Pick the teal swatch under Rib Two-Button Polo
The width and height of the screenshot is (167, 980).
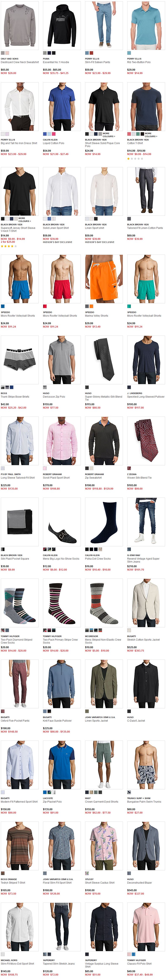point(129,53)
